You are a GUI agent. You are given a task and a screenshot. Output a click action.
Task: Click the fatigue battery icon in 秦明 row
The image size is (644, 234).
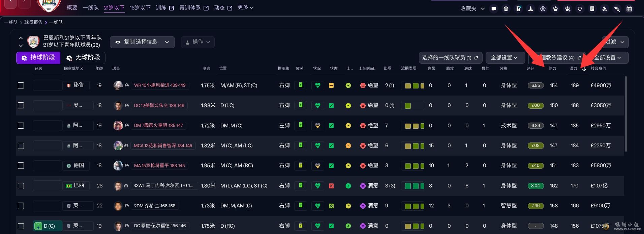coord(301,125)
